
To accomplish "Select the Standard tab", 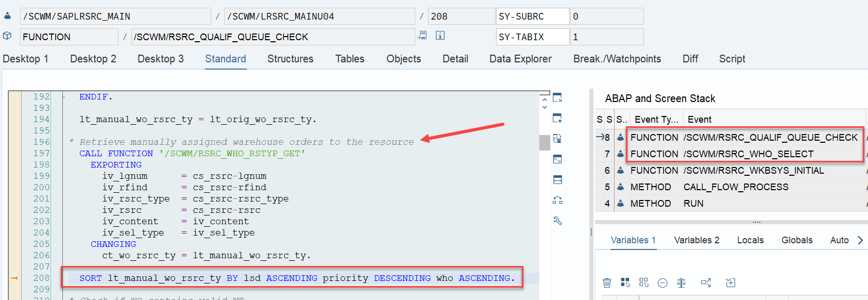I will (226, 59).
